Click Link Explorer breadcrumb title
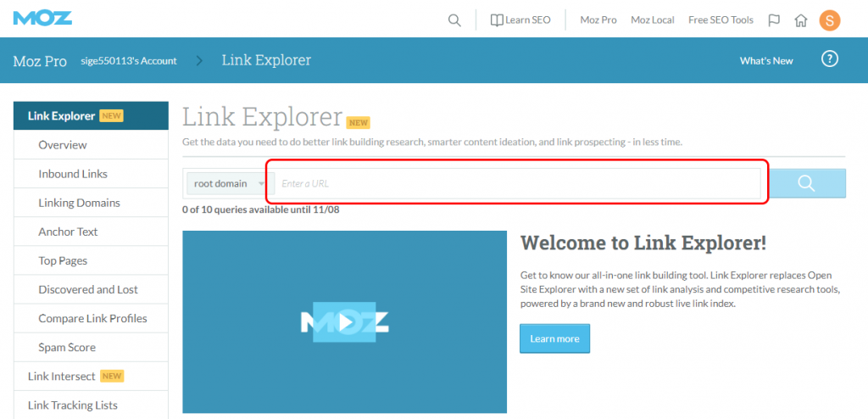This screenshot has width=868, height=419. 266,60
